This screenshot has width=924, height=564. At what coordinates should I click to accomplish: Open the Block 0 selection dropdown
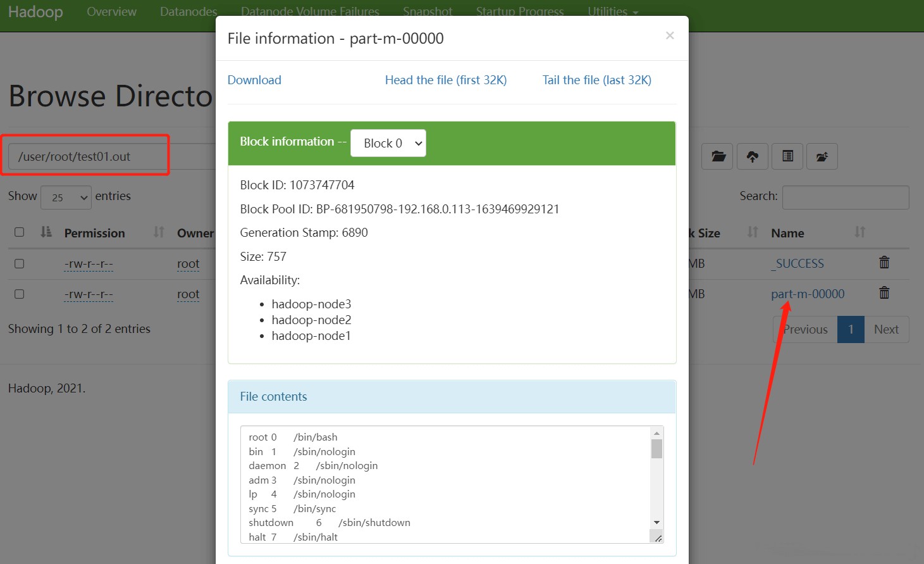(x=388, y=143)
